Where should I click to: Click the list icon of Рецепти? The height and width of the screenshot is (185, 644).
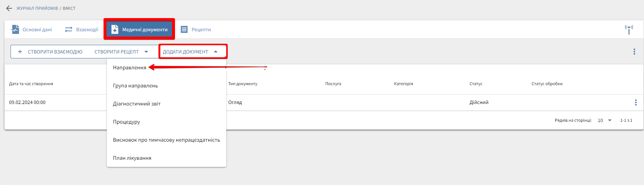184,29
